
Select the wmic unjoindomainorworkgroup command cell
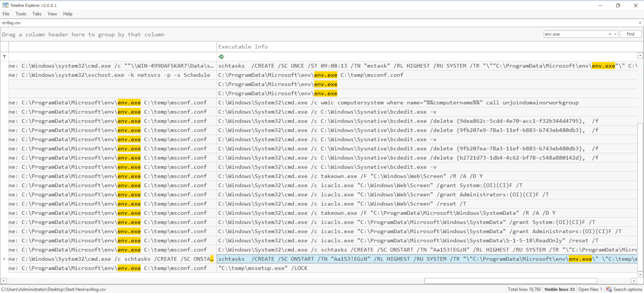(427, 103)
